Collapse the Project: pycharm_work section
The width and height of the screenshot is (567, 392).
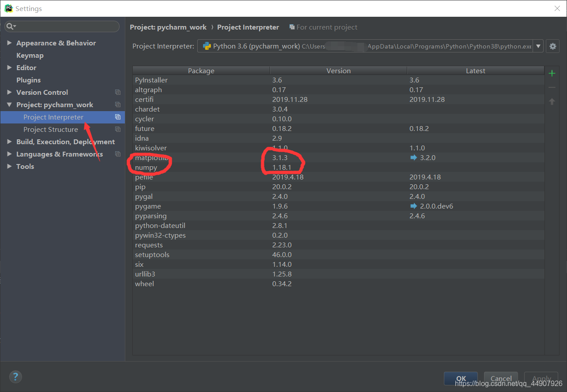point(9,105)
